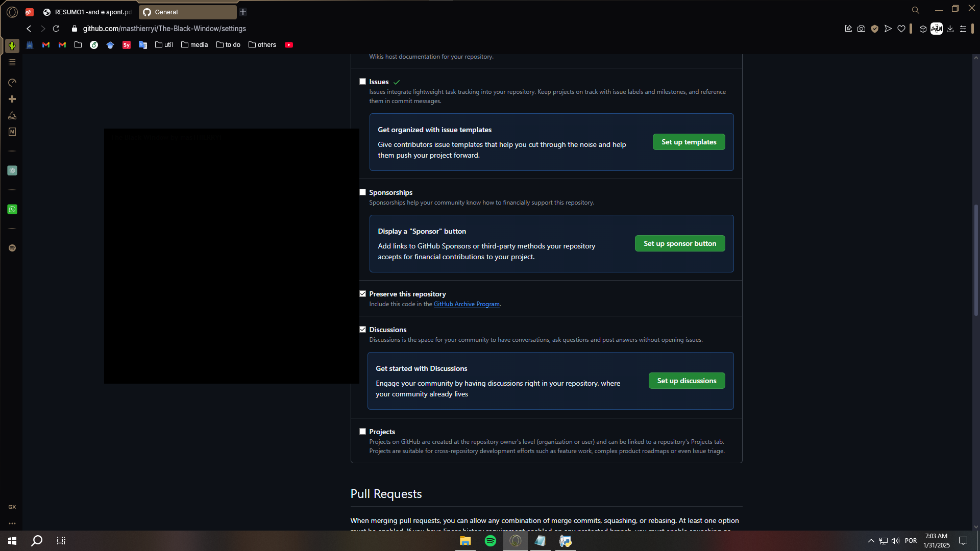
Task: Open the three-dots sidebar setup menu
Action: tap(12, 523)
